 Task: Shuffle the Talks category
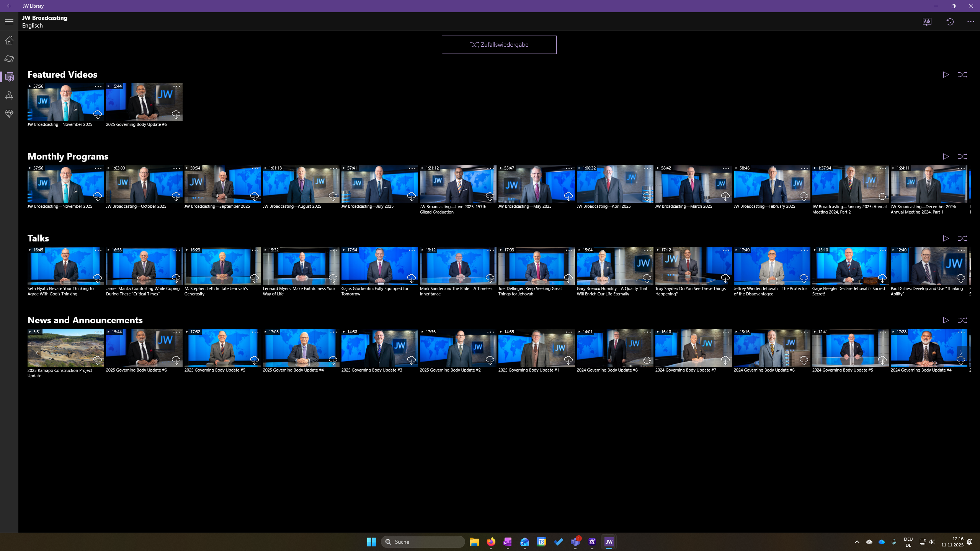962,238
